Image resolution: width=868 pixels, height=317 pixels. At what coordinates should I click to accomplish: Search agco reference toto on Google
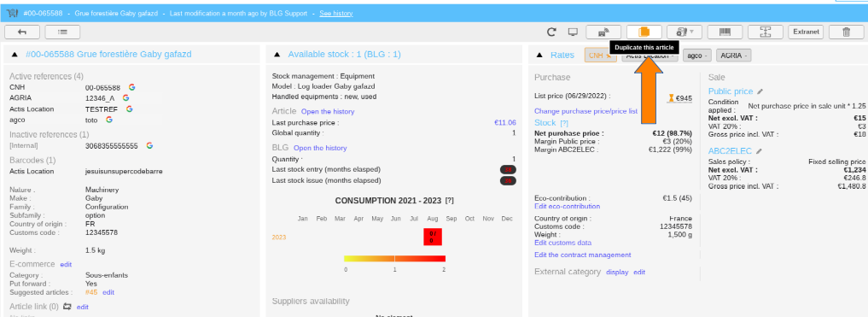(109, 119)
